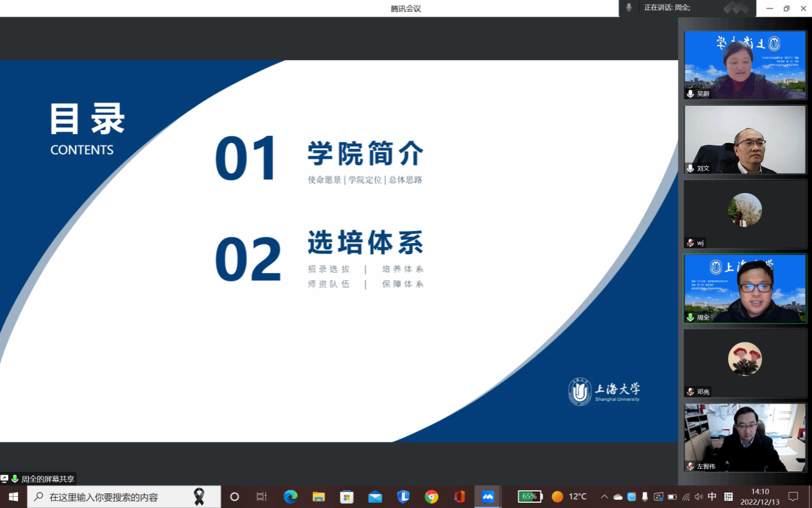Click the speaker icon to adjust system volume
This screenshot has height=508, width=812.
click(698, 496)
